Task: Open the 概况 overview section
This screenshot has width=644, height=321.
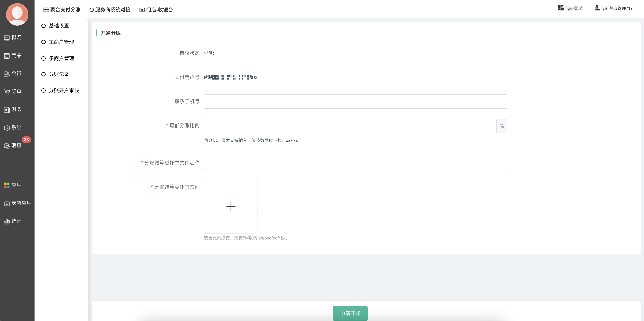Action: 13,38
